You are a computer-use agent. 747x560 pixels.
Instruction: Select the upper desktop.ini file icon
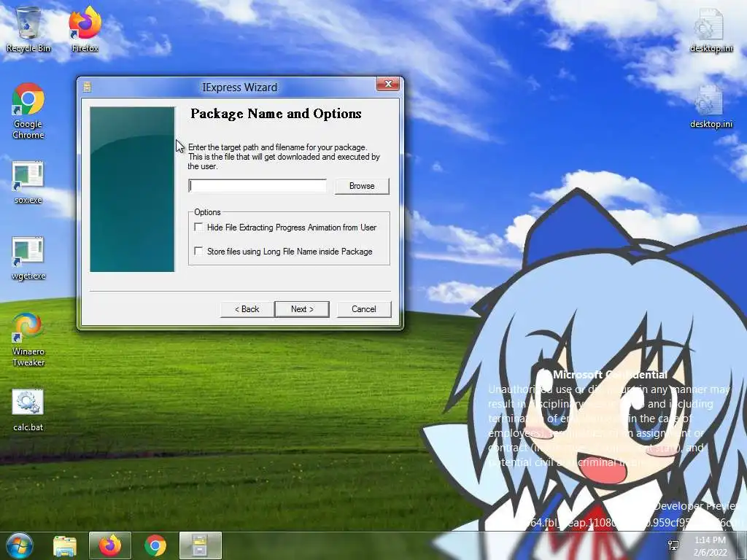pos(711,29)
